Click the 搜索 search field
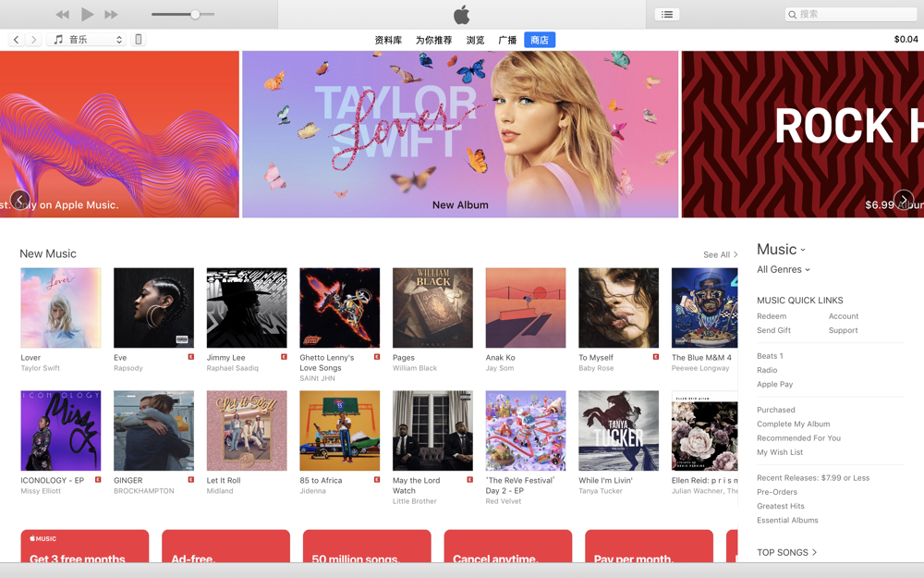 (851, 14)
